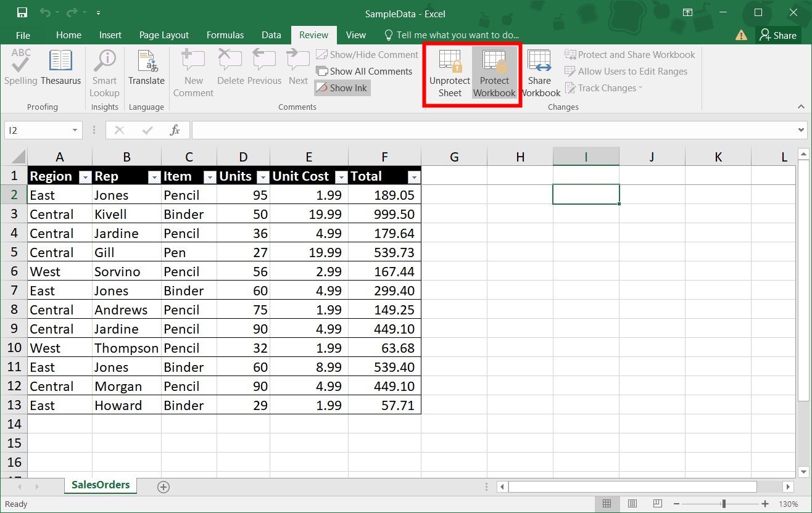Click the Delete comment icon
The height and width of the screenshot is (513, 812).
pos(231,68)
